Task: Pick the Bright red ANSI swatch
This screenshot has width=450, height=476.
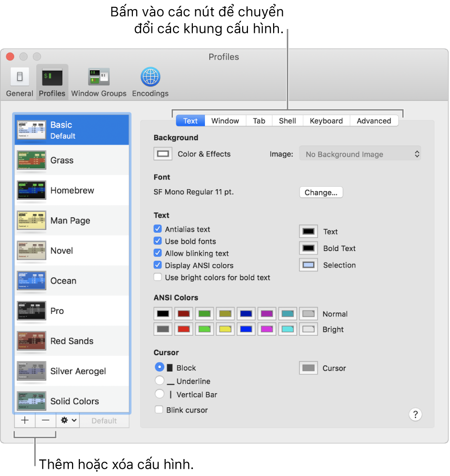Action: click(184, 329)
